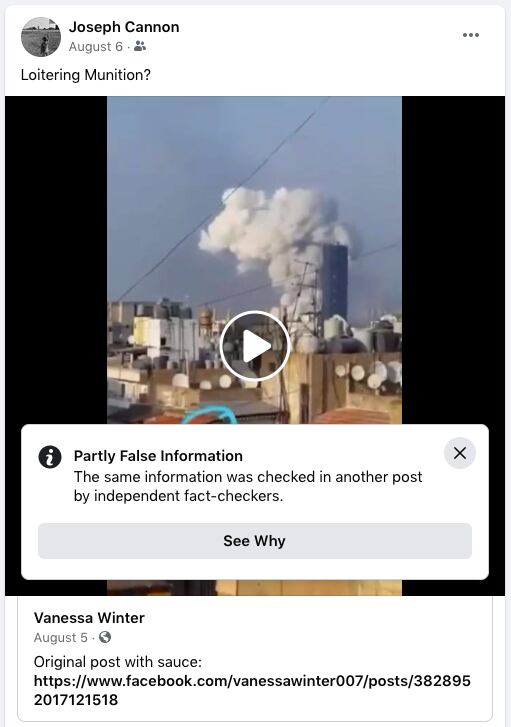The height and width of the screenshot is (727, 511).
Task: Open Vanessa Winter's profile name link
Action: pyautogui.click(x=89, y=618)
